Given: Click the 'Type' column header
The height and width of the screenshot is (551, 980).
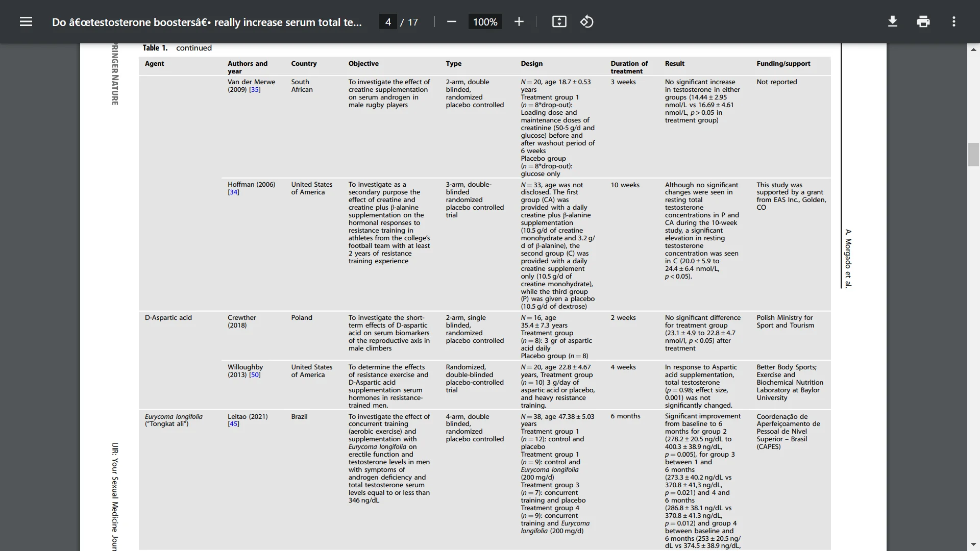Looking at the screenshot, I should pyautogui.click(x=453, y=64).
